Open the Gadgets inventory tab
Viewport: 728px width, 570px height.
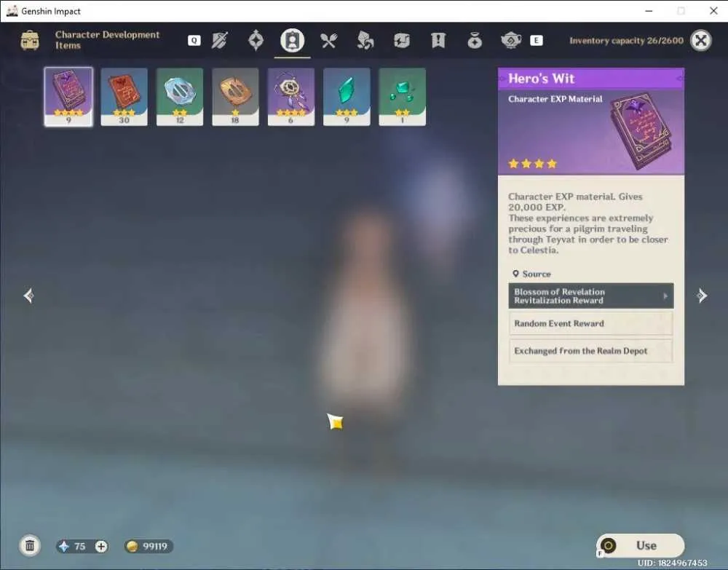click(x=402, y=41)
